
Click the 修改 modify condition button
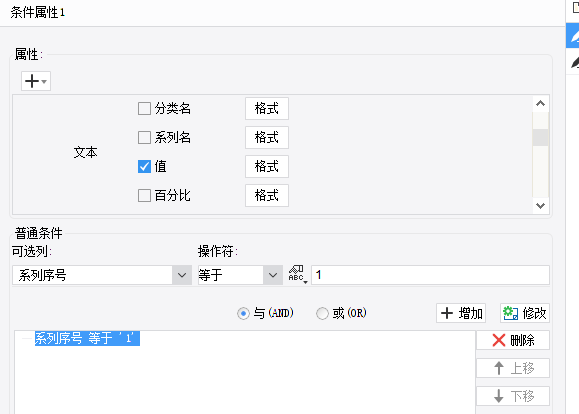pyautogui.click(x=525, y=313)
